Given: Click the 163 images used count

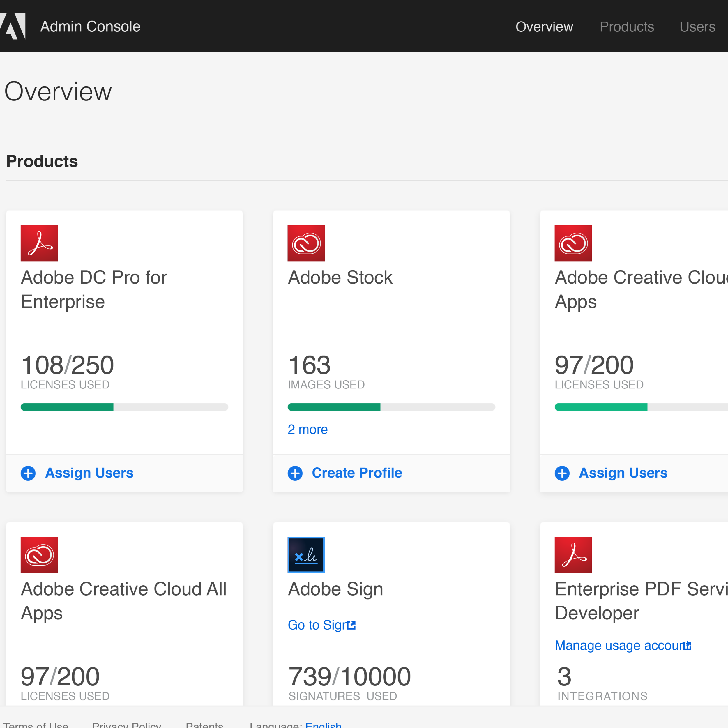Looking at the screenshot, I should point(309,365).
